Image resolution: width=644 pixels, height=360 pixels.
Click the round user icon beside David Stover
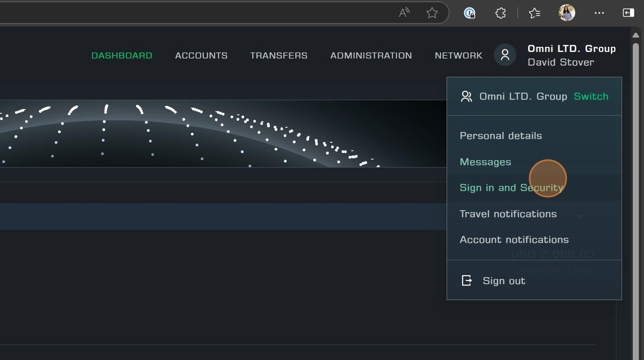tap(505, 55)
